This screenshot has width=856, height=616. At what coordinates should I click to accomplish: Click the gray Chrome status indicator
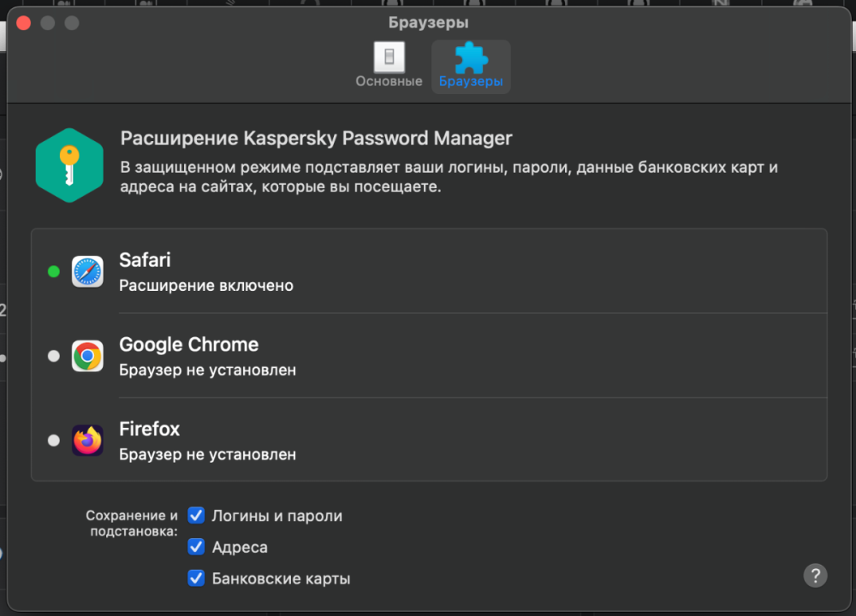[54, 356]
